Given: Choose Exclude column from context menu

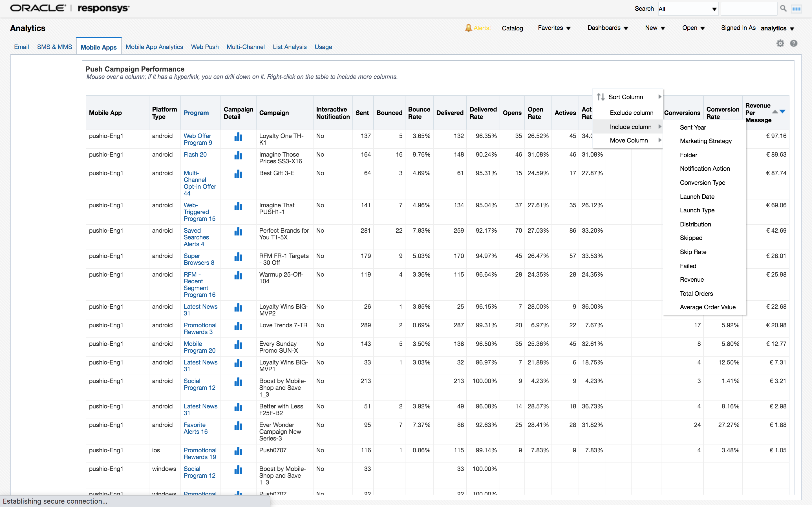Looking at the screenshot, I should pyautogui.click(x=631, y=113).
